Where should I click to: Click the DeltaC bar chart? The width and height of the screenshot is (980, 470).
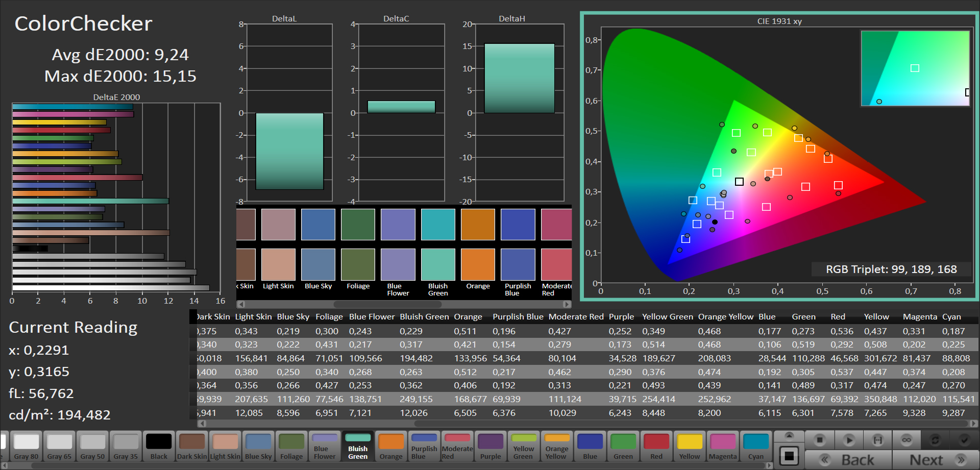pyautogui.click(x=401, y=113)
